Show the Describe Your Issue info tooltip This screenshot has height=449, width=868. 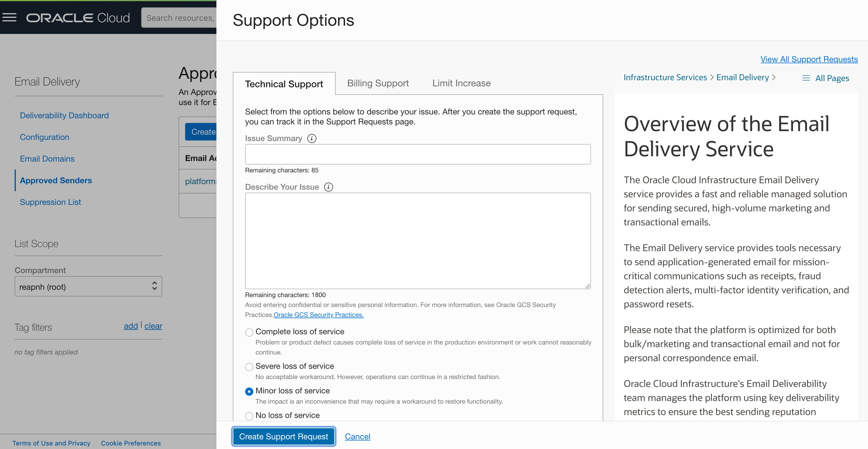tap(328, 187)
